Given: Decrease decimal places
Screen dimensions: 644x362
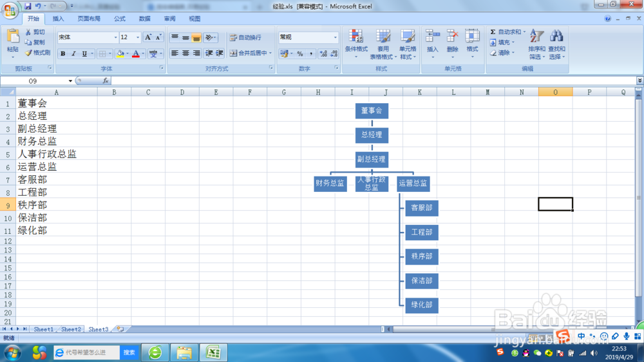Looking at the screenshot, I should point(334,53).
